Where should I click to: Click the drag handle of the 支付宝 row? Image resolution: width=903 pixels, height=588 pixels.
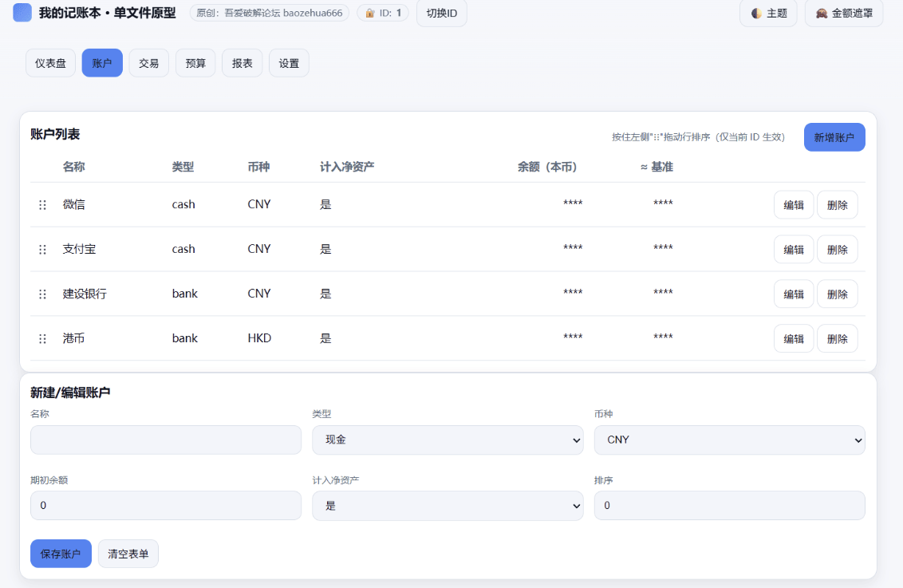pos(42,249)
